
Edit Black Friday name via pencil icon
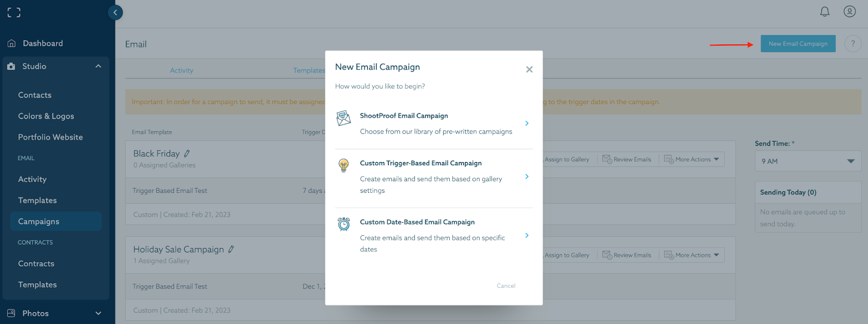[x=186, y=152]
